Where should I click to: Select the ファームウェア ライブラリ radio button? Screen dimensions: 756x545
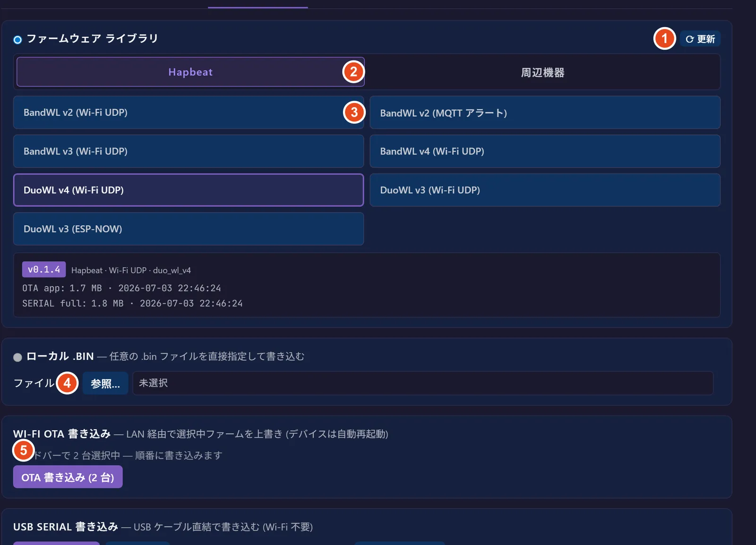click(x=17, y=40)
